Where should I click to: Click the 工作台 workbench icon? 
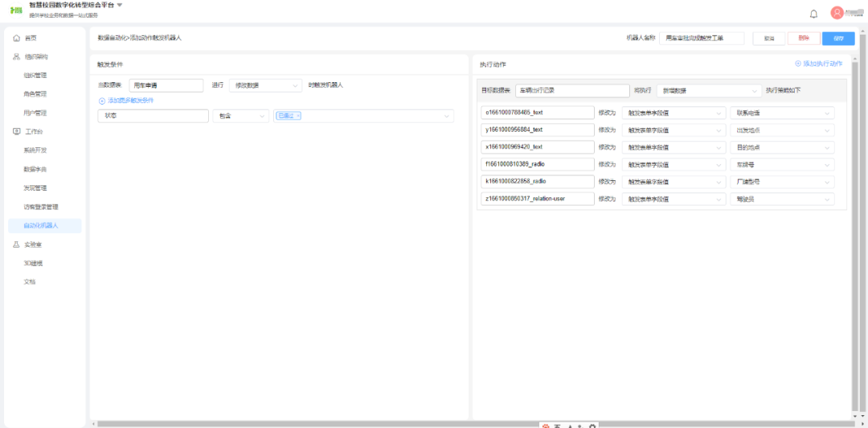point(16,131)
